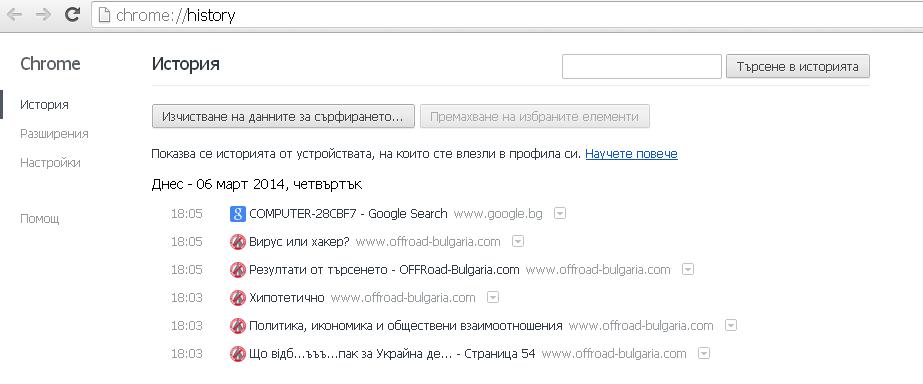Open dropdown for Политика, икономика entry
This screenshot has height=384, width=923.
tap(731, 326)
